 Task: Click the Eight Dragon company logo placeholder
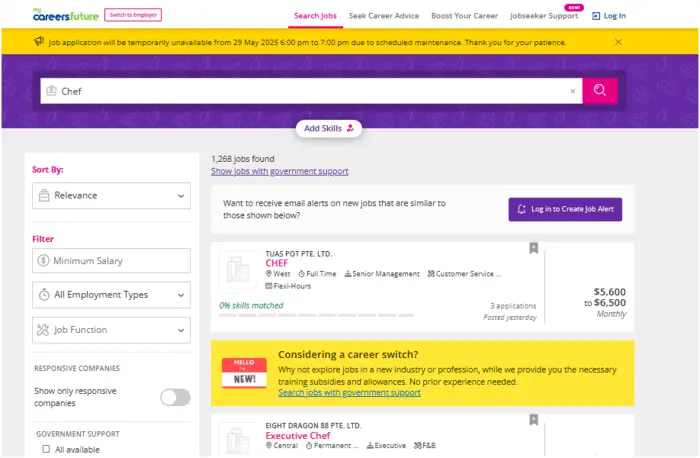coord(238,440)
